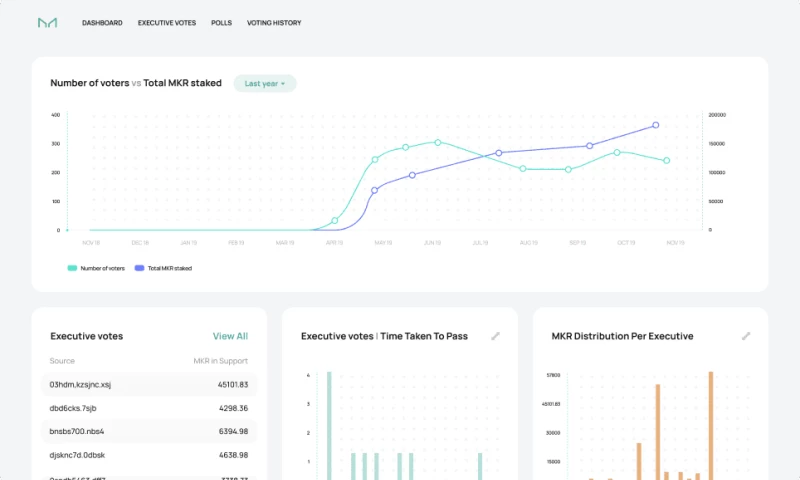
Task: Expand the Last year dropdown
Action: click(x=265, y=84)
